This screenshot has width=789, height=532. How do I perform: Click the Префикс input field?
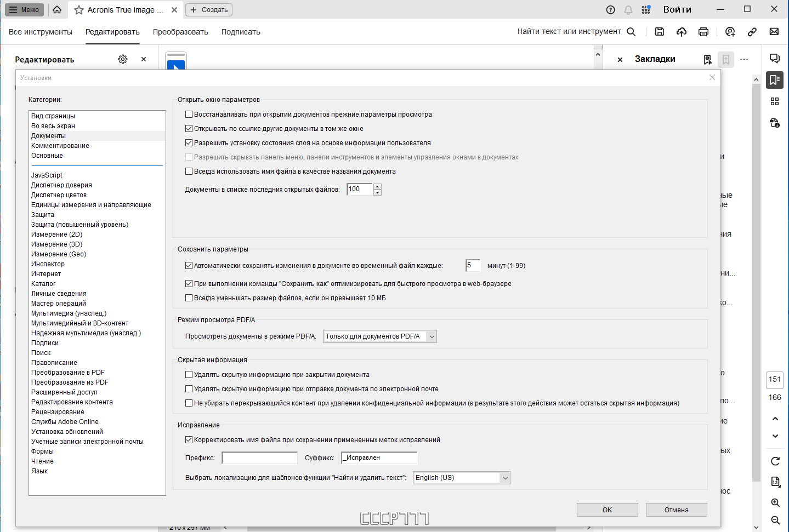pyautogui.click(x=259, y=458)
